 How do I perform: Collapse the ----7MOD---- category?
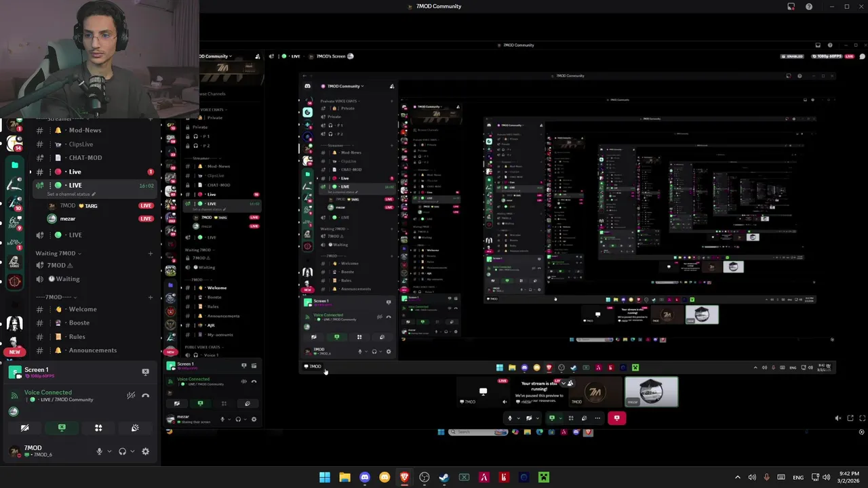point(58,297)
